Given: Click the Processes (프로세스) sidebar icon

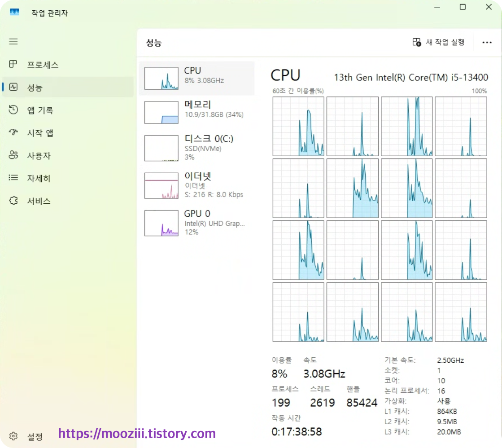Looking at the screenshot, I should click(x=13, y=64).
